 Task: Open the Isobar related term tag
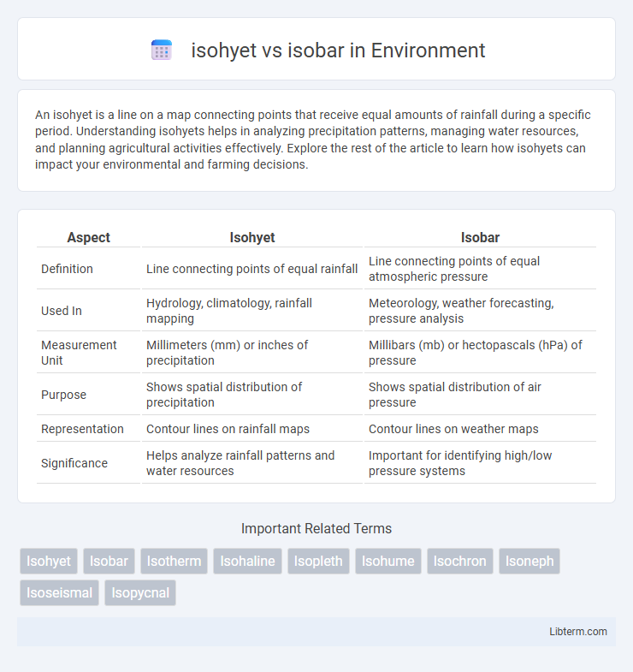[109, 561]
